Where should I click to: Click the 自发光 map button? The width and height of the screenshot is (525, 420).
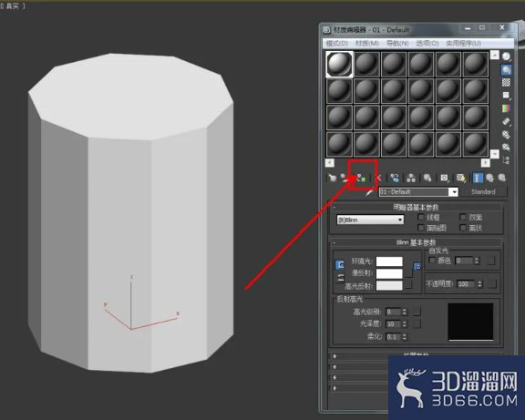(x=491, y=261)
